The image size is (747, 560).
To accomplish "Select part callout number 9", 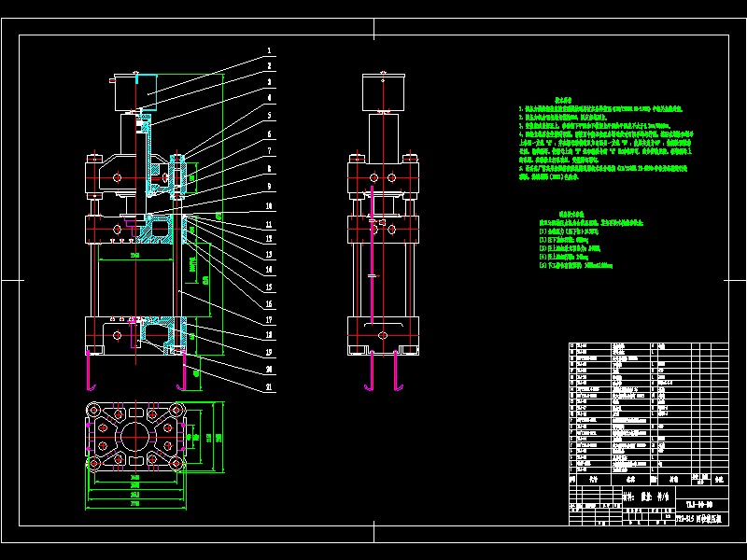I will 269,187.
